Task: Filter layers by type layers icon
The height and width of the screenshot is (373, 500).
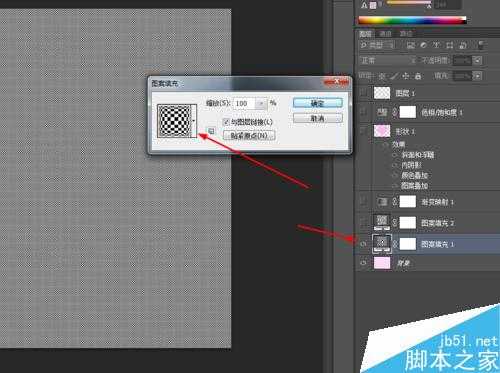Action: [436, 45]
